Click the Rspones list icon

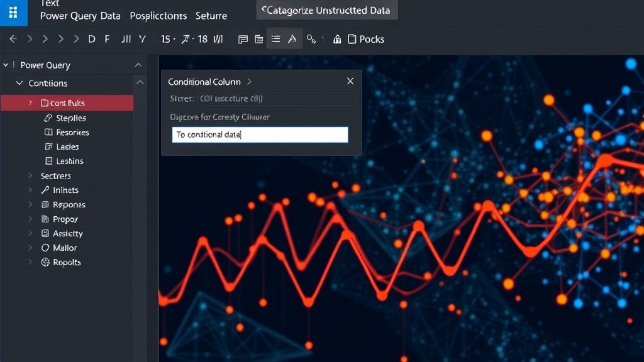click(45, 204)
